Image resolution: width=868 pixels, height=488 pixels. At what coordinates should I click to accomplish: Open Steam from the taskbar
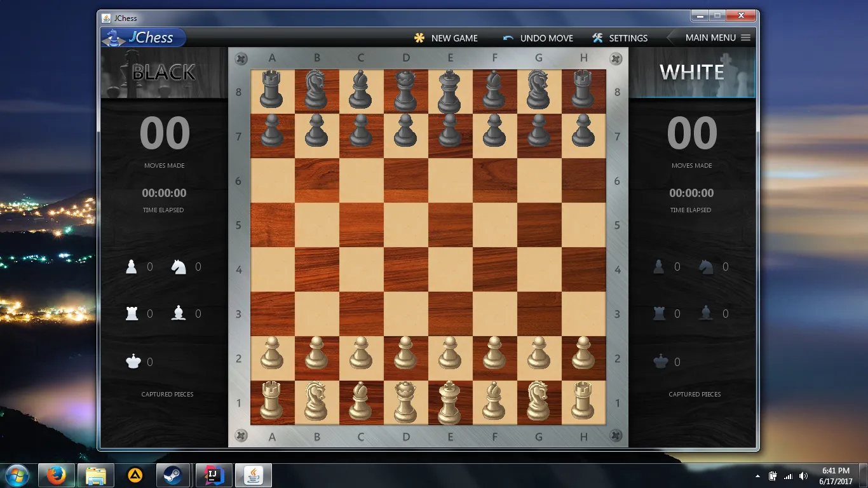click(172, 475)
